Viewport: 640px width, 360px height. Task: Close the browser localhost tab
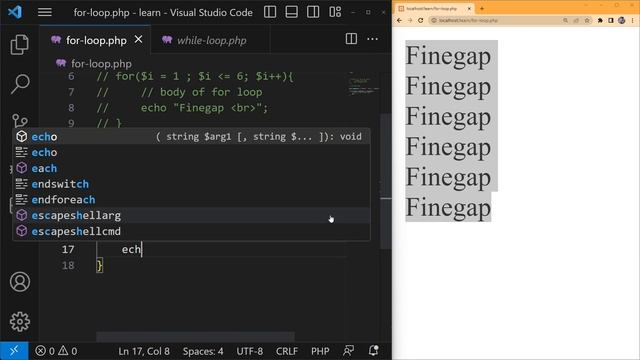pos(469,8)
